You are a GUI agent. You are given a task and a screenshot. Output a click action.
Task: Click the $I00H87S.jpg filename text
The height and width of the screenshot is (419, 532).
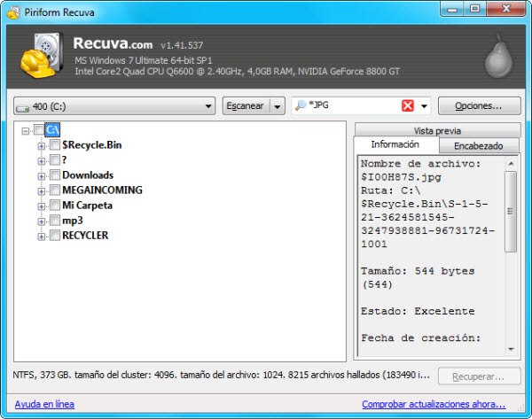point(401,177)
